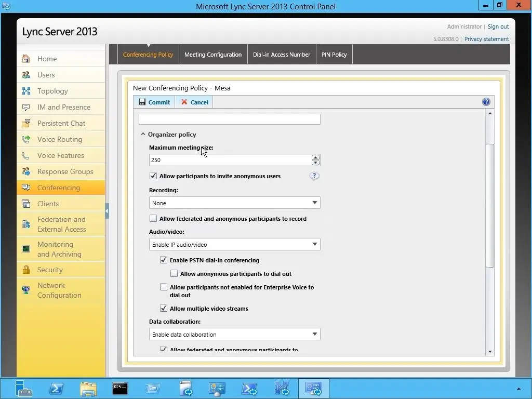Enable federated and anonymous participants to record
532x399 pixels.
(153, 219)
